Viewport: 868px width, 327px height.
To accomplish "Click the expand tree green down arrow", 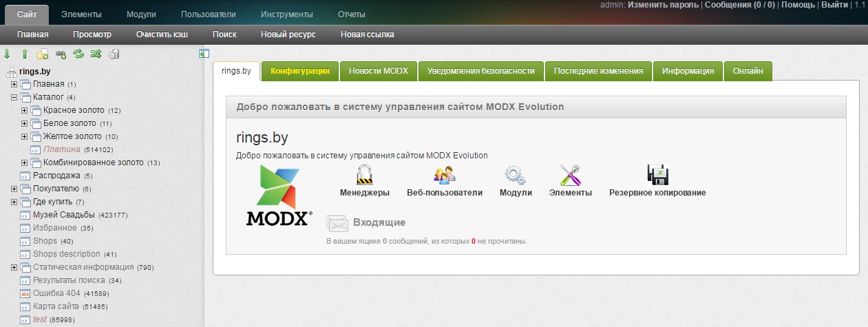I will pyautogui.click(x=7, y=54).
